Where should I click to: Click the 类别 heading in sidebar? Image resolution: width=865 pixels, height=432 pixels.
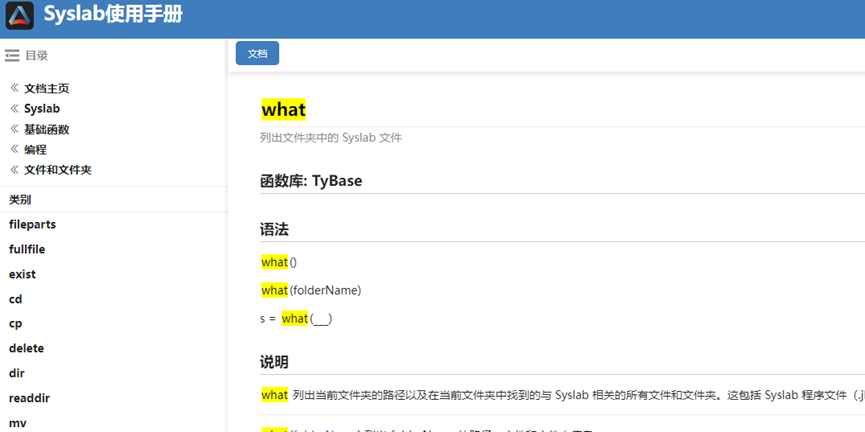point(20,200)
